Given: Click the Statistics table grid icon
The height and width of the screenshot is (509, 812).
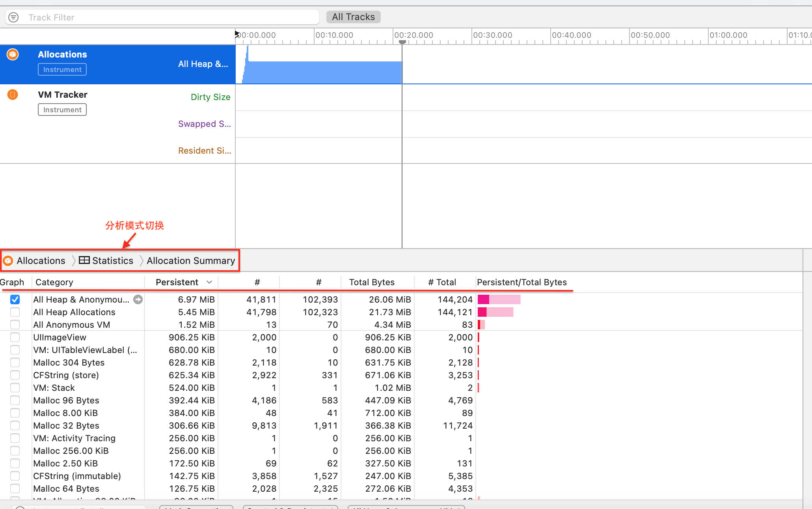Looking at the screenshot, I should click(84, 260).
